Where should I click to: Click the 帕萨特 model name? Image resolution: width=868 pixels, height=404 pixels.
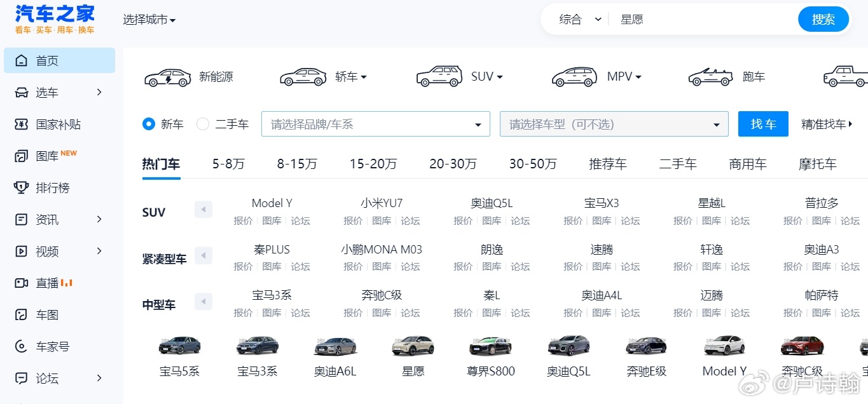tap(822, 295)
